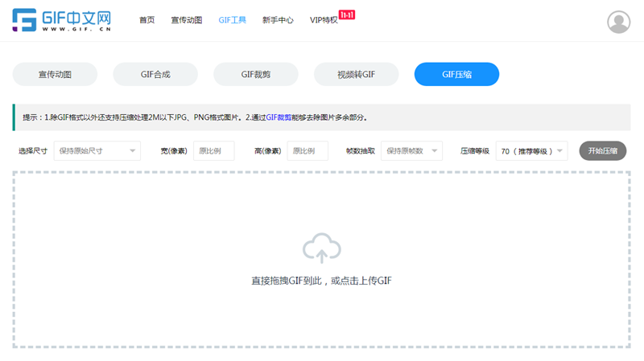The width and height of the screenshot is (644, 361).
Task: Click the 11·11 badge on VIP特权
Action: (347, 14)
